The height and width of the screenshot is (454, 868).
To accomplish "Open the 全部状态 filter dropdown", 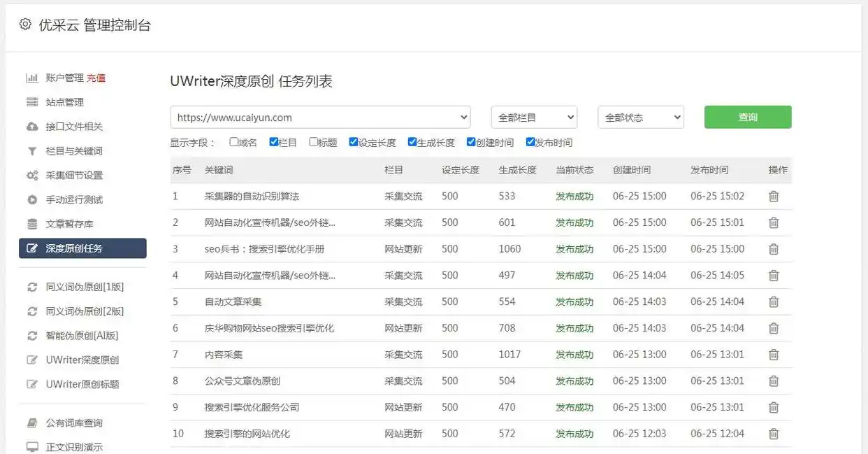I will (640, 117).
